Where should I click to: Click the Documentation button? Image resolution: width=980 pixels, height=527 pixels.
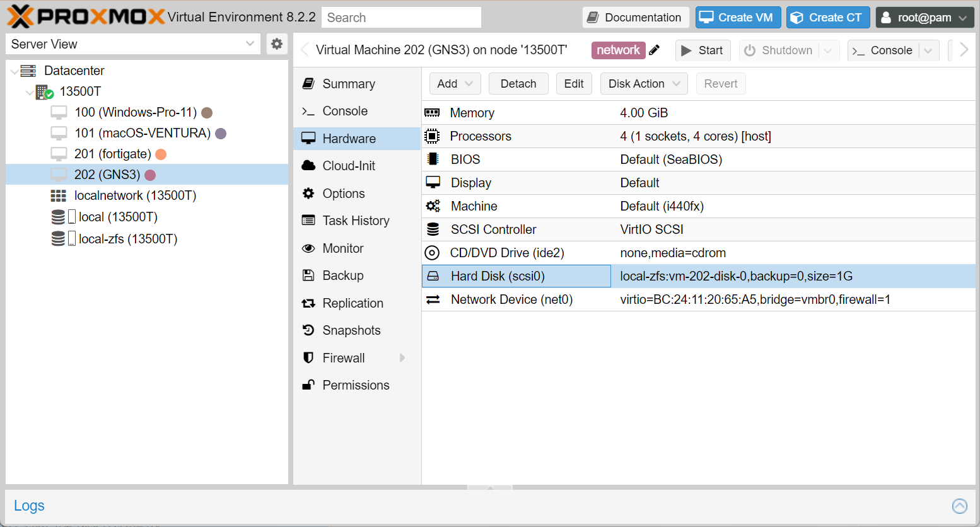[636, 18]
